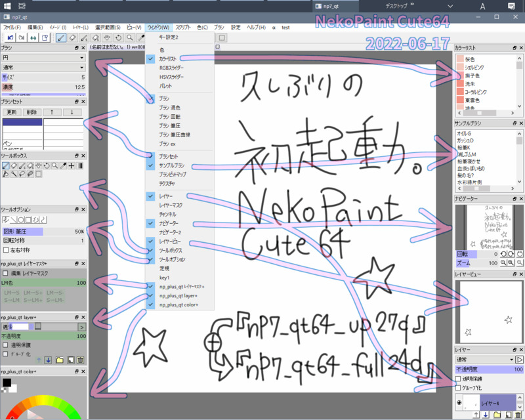Uncheck カラーリスト in the window menu
Viewport: 525px width, 420px height.
(x=180, y=58)
